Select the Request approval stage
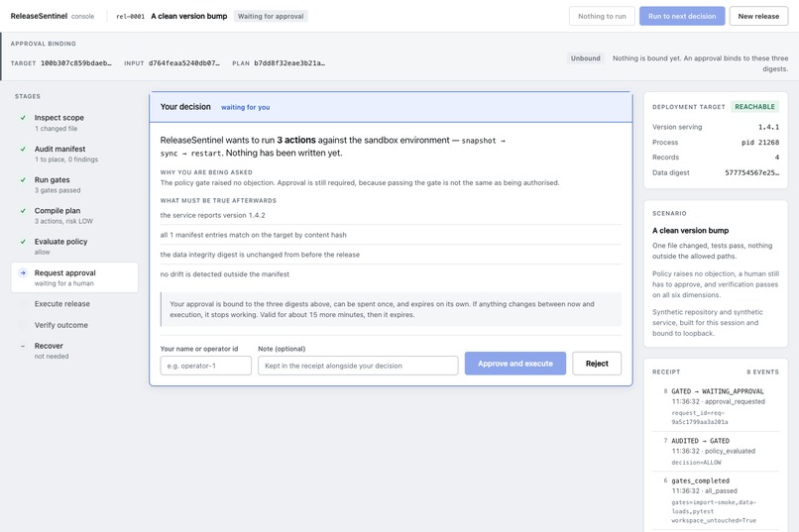 pyautogui.click(x=74, y=277)
